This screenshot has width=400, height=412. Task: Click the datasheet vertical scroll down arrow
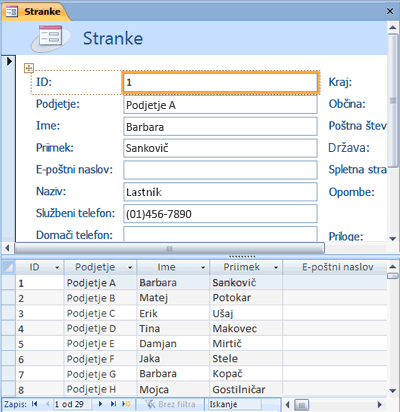(393, 391)
